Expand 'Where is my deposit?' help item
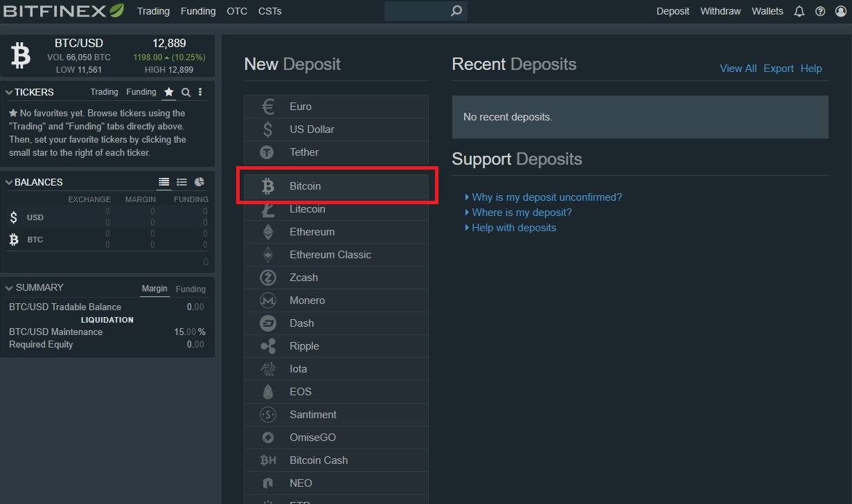The height and width of the screenshot is (504, 852). (x=519, y=213)
